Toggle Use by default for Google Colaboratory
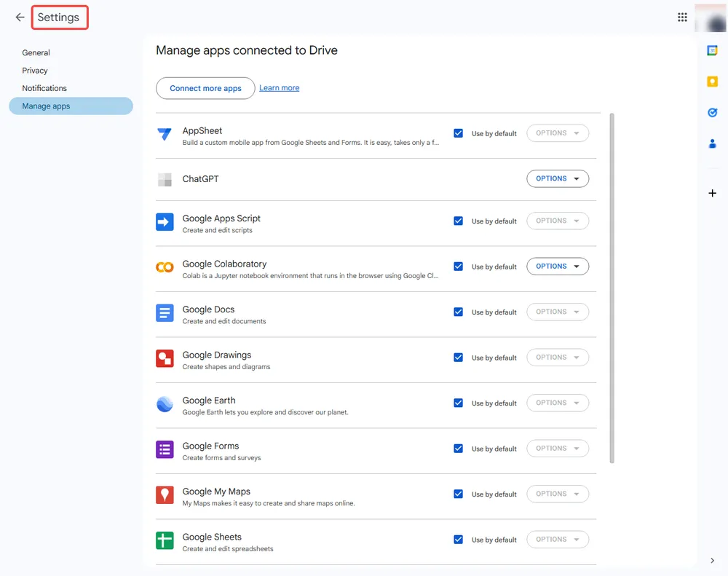Screen dimensions: 728x576 (458, 267)
